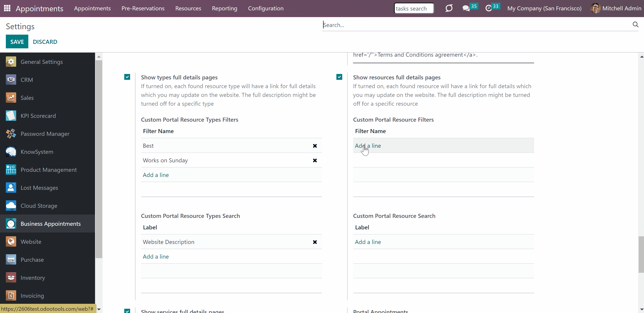Open the Password Manager icon

11,134
